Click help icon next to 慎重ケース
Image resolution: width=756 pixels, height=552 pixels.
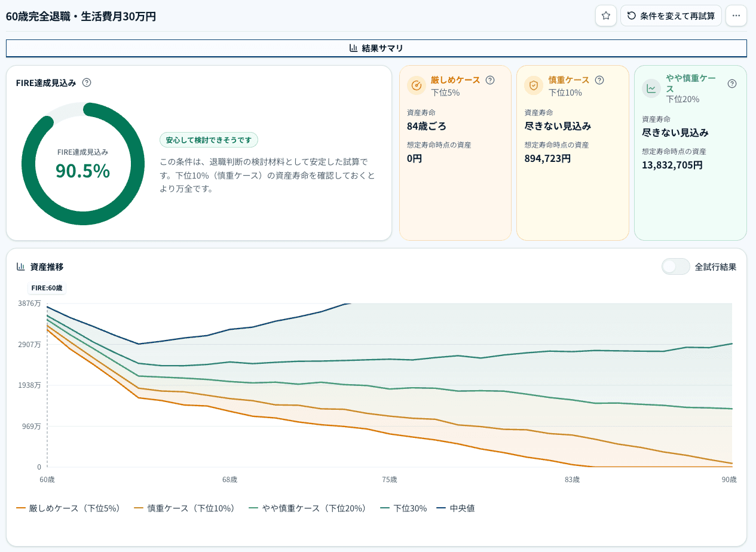point(599,80)
